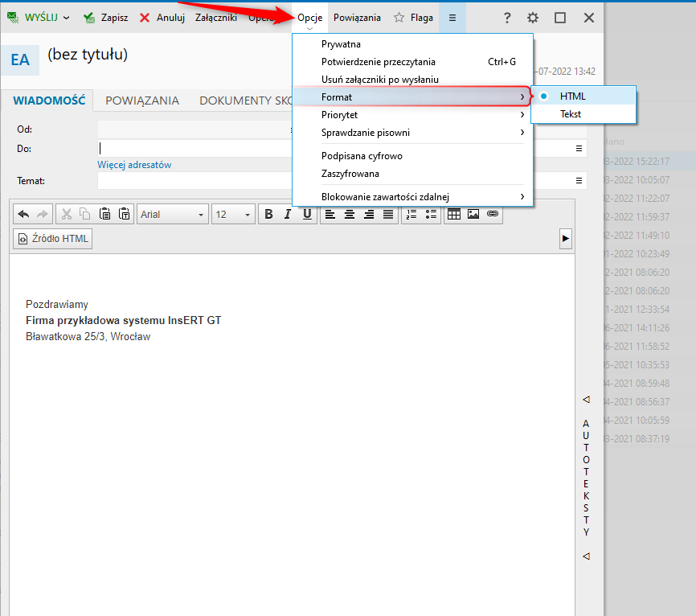Click the Cut scissors icon
This screenshot has width=696, height=616.
click(67, 215)
